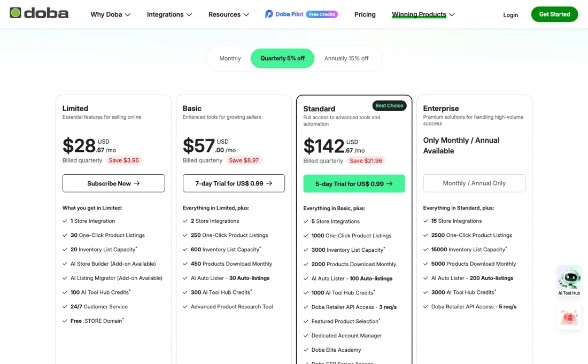Click Subscribe Now for Limited plan
The width and height of the screenshot is (588, 364).
[x=114, y=183]
